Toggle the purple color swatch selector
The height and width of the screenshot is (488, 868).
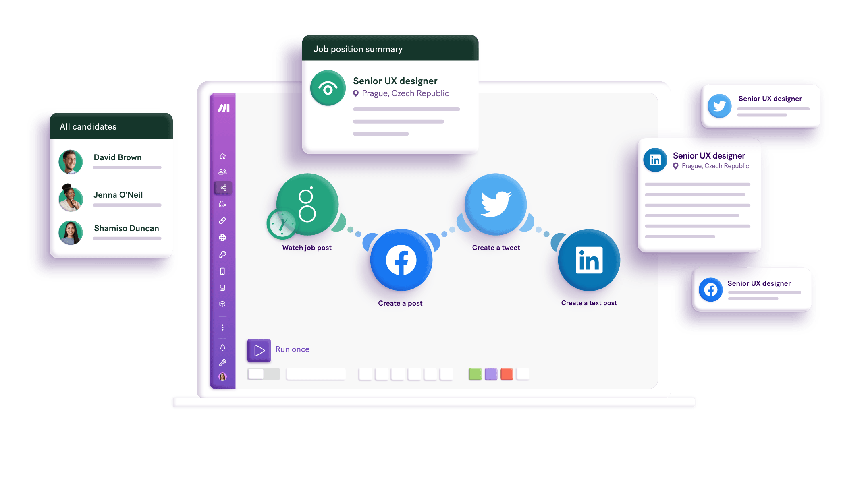point(491,374)
